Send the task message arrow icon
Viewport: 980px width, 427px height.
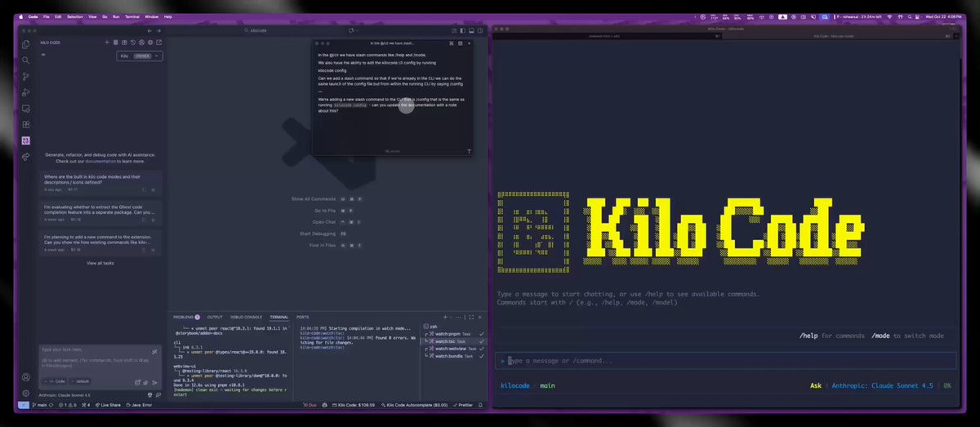tap(155, 381)
